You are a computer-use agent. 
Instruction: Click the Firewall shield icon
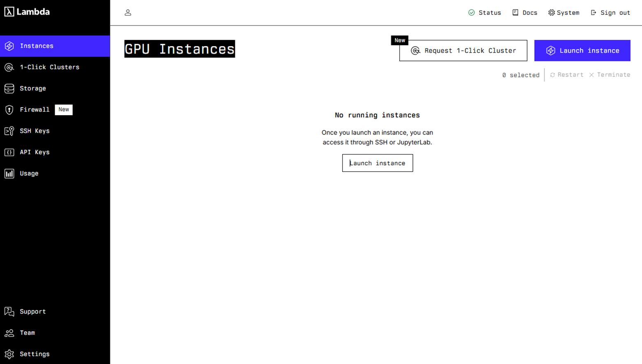click(x=9, y=110)
